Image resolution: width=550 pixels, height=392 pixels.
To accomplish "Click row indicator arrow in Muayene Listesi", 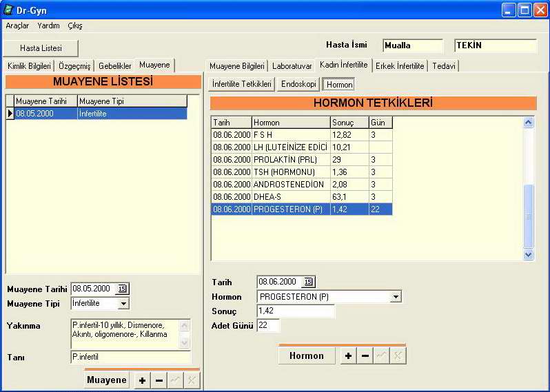I will coord(10,114).
